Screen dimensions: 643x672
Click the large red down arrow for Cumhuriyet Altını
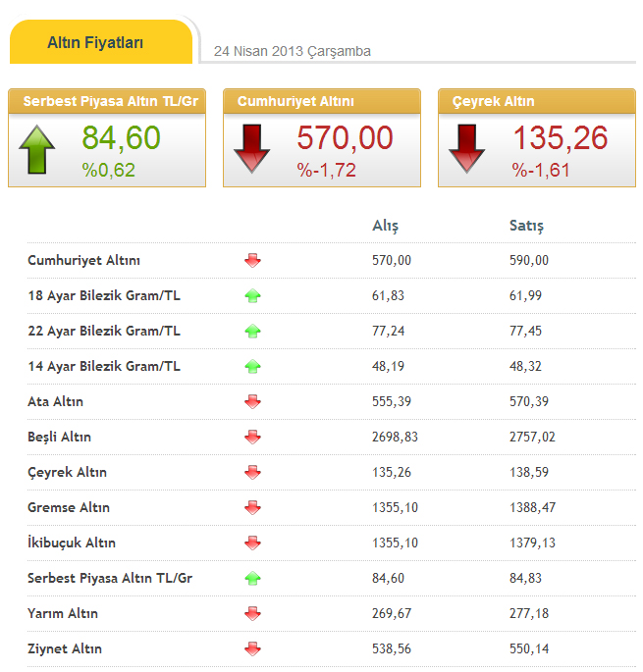252,150
